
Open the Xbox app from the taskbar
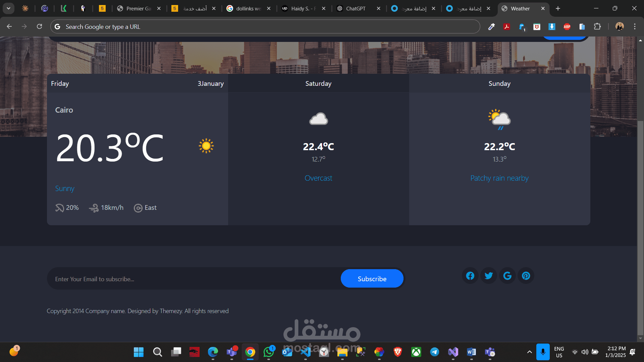click(416, 352)
